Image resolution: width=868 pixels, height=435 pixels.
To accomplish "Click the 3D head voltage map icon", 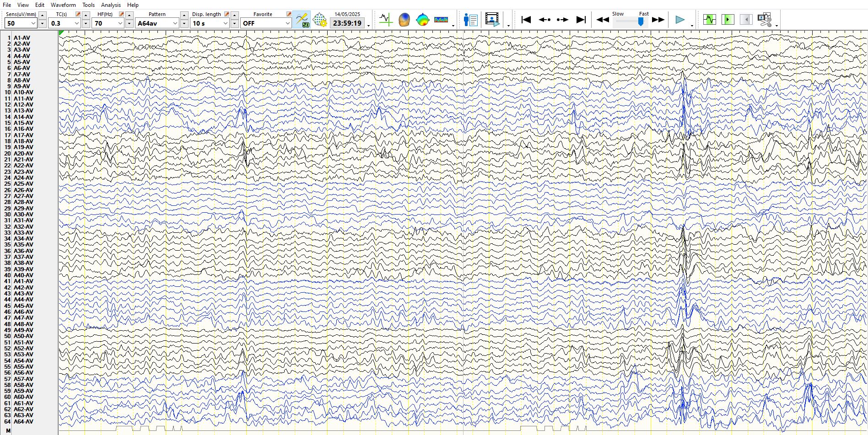I will 404,20.
